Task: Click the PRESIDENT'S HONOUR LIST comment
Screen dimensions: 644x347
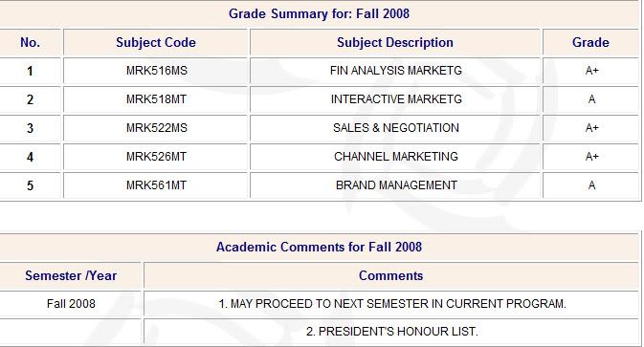Action: click(x=392, y=332)
